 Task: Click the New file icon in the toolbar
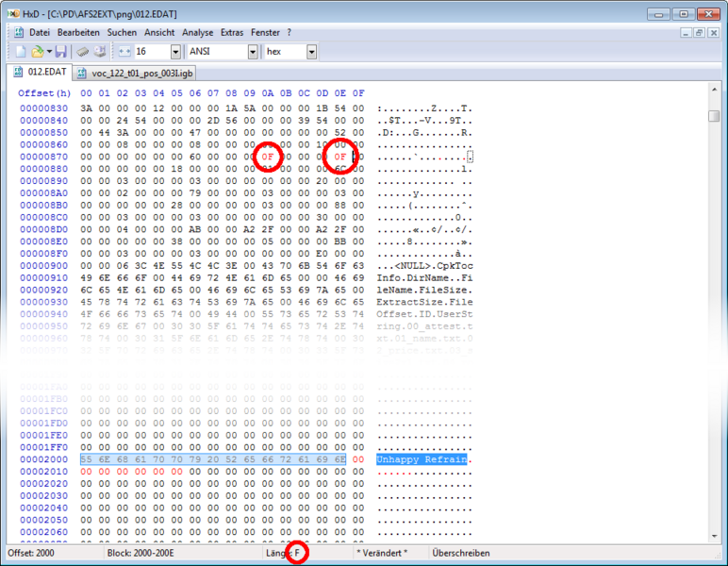(x=20, y=51)
